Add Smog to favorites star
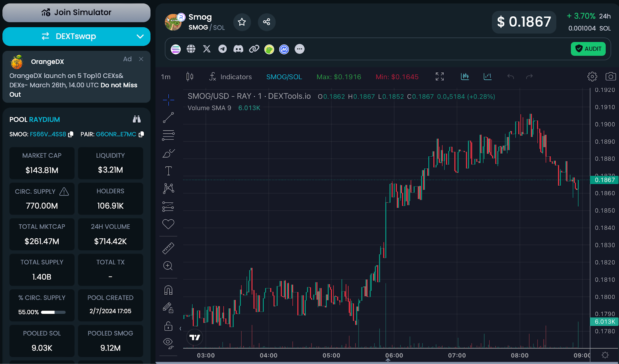 coord(242,22)
